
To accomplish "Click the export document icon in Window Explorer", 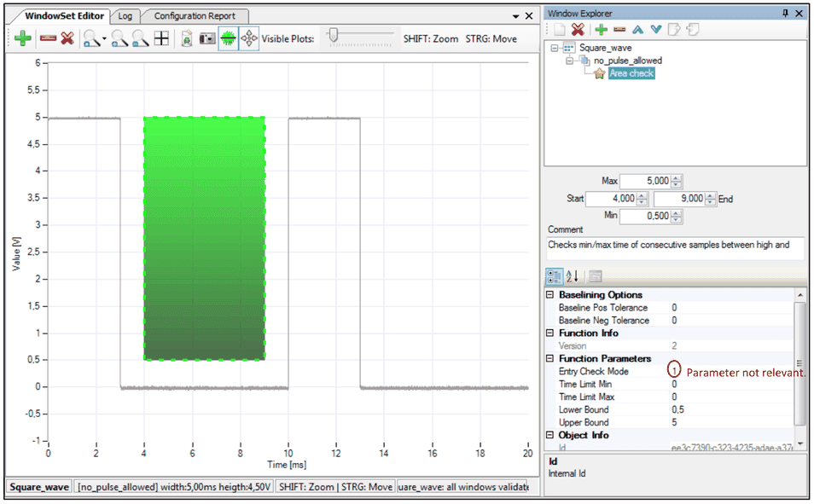I will (674, 30).
